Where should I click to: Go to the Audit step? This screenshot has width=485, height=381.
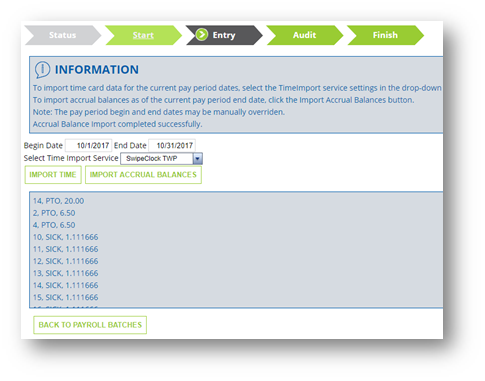tap(304, 35)
